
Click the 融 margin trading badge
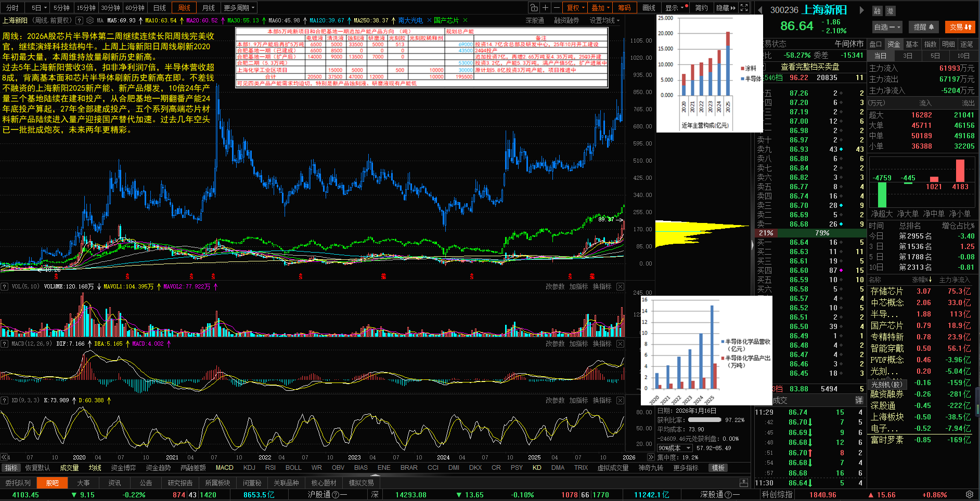878,11
